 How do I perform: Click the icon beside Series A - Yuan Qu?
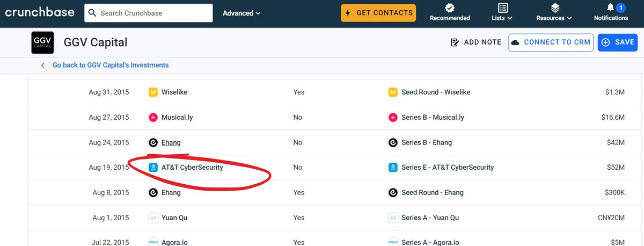(393, 218)
